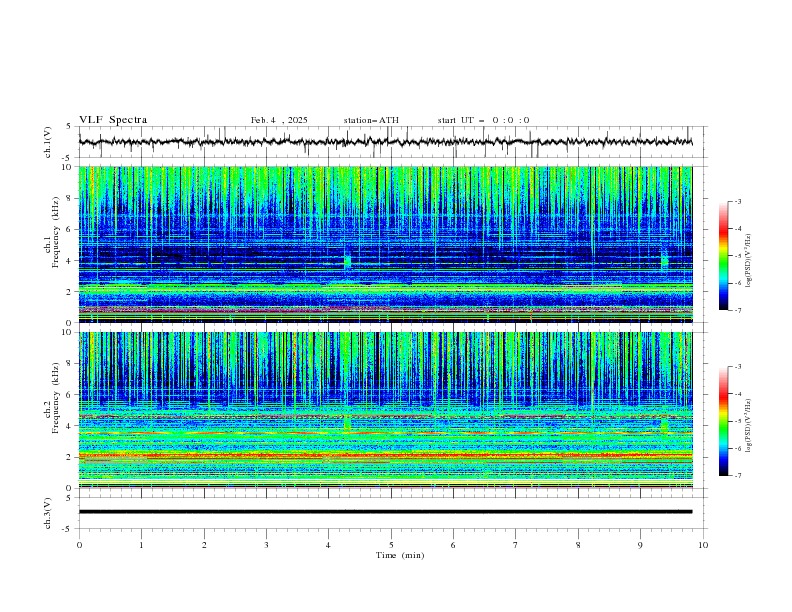Select the "Time (min)" axis label
This screenshot has width=792, height=612.
(400, 555)
